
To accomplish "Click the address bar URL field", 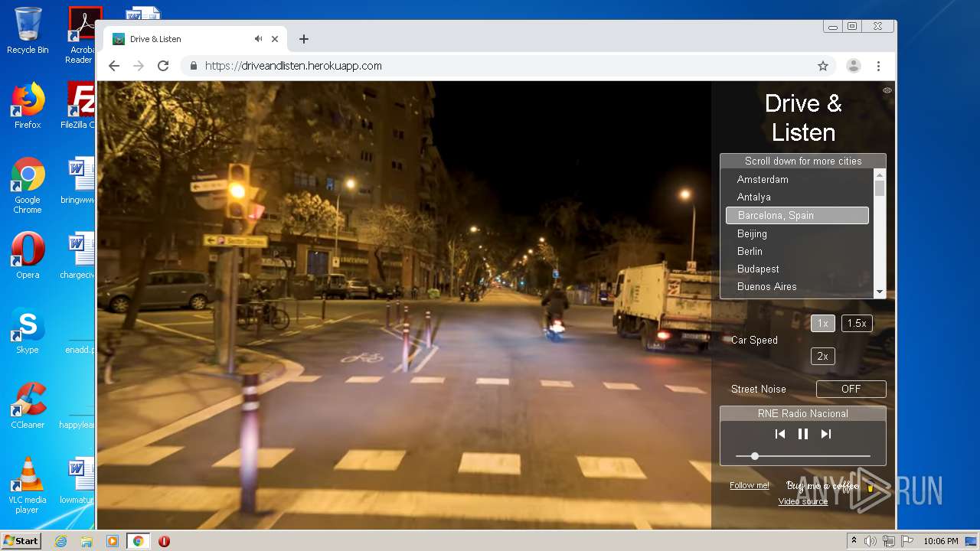I will point(505,66).
